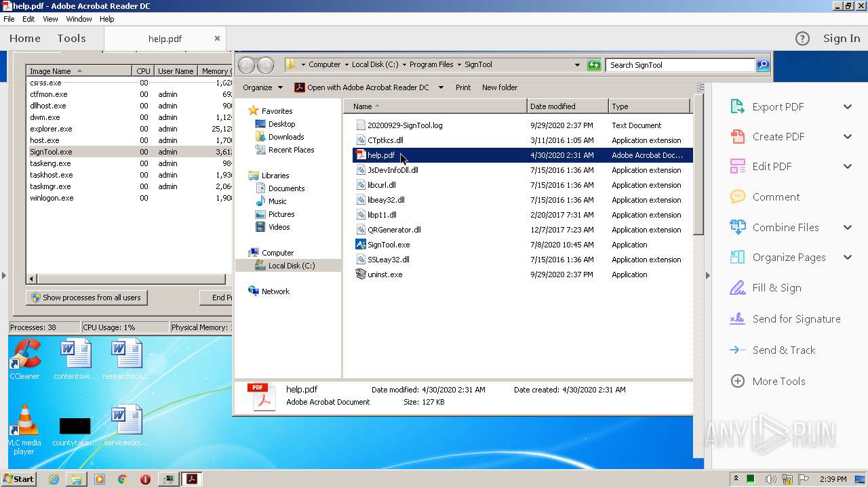Click New folder in Explorer toolbar

point(500,87)
